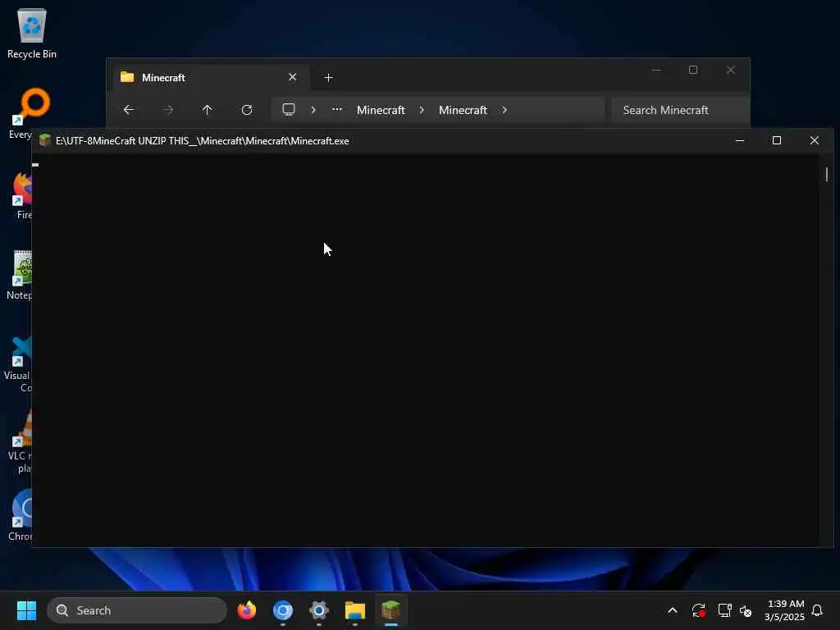The height and width of the screenshot is (630, 840).
Task: Open the Recycle Bin desktop icon
Action: (32, 34)
